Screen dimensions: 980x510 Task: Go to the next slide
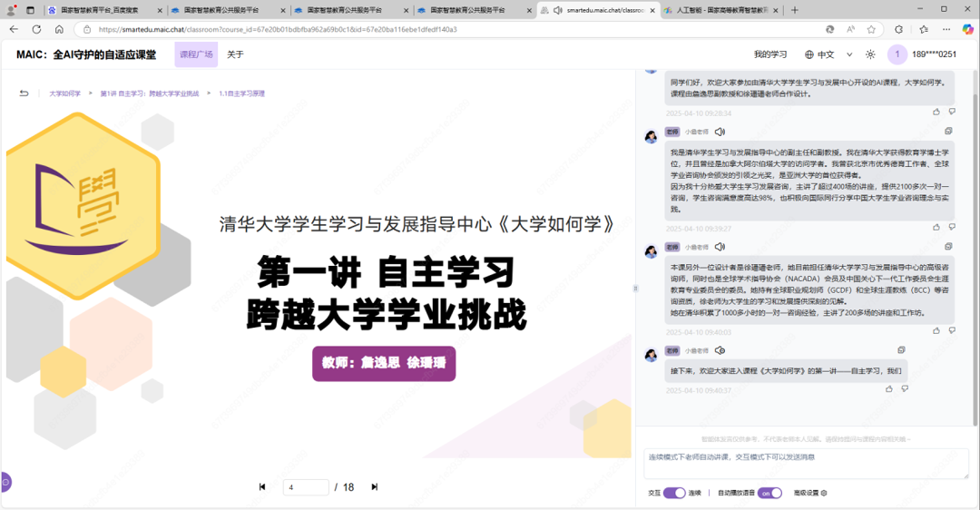[x=375, y=487]
